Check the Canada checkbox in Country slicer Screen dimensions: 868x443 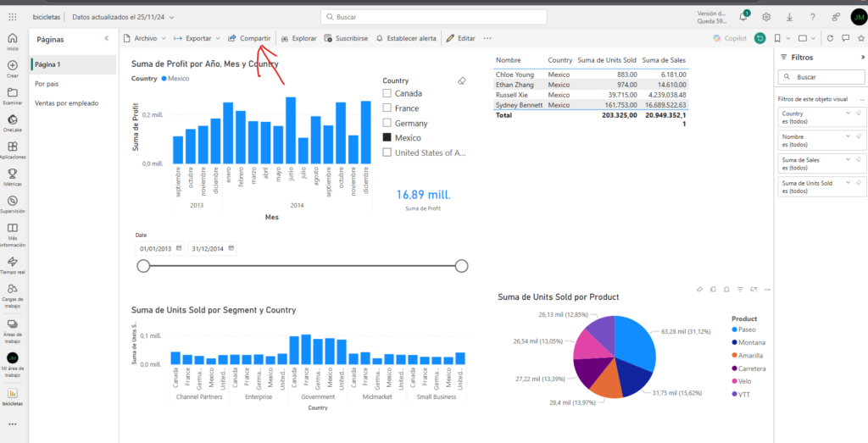pyautogui.click(x=387, y=93)
